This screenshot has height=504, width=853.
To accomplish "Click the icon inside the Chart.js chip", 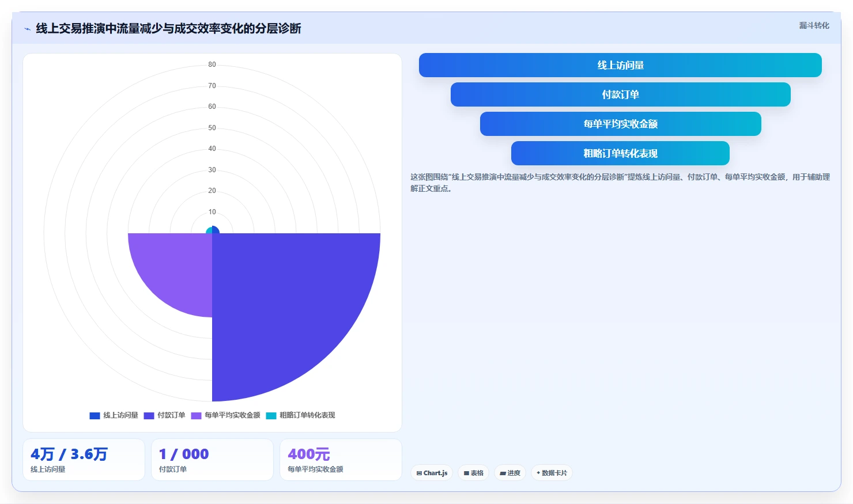I will 419,473.
